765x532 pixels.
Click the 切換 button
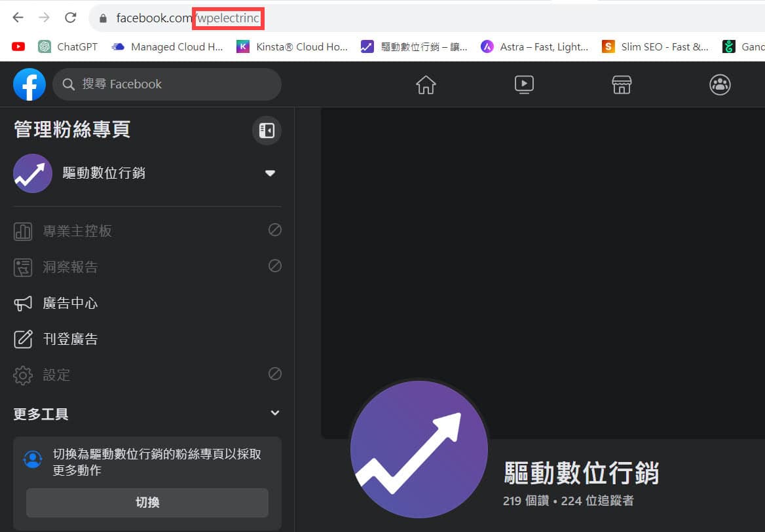pos(147,503)
